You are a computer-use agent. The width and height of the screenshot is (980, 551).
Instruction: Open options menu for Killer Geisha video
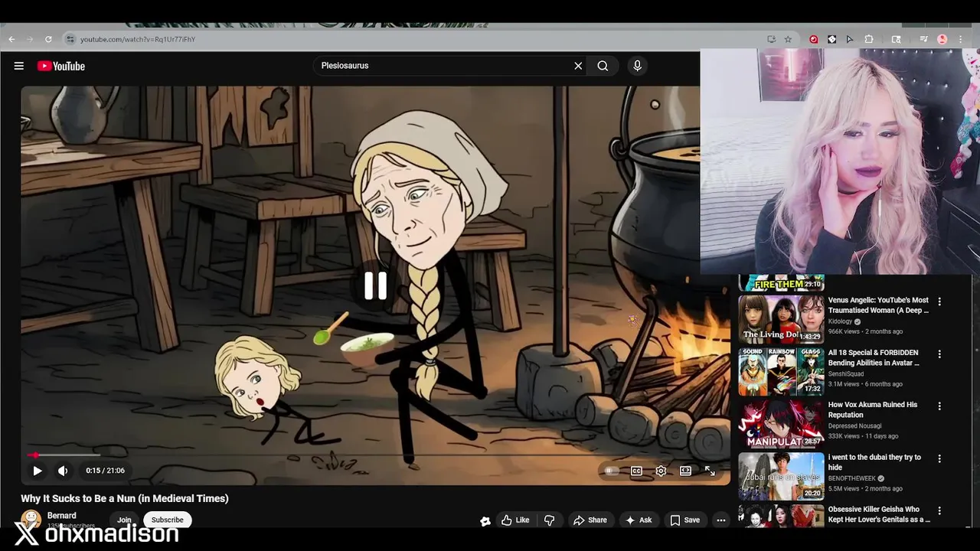point(939,511)
